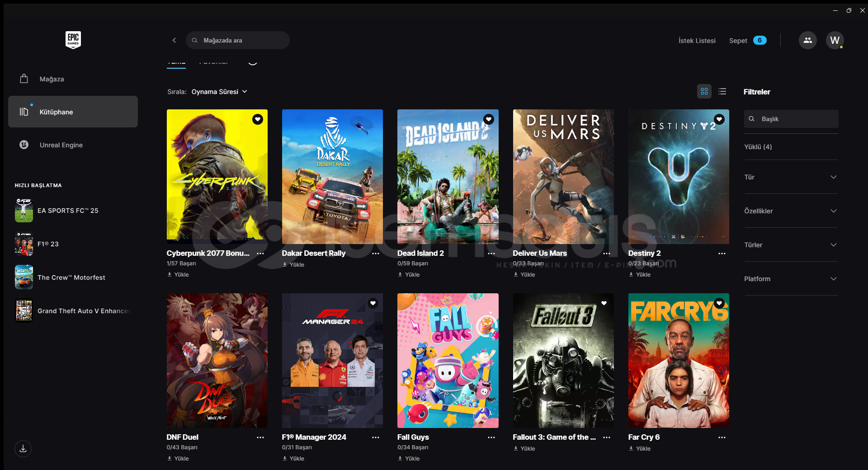Toggle favorite heart on Fallout 3
Screen dimensions: 868x470
(x=604, y=303)
